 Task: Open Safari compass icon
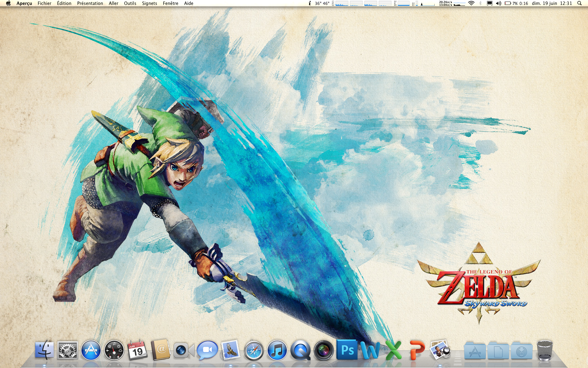coord(254,350)
